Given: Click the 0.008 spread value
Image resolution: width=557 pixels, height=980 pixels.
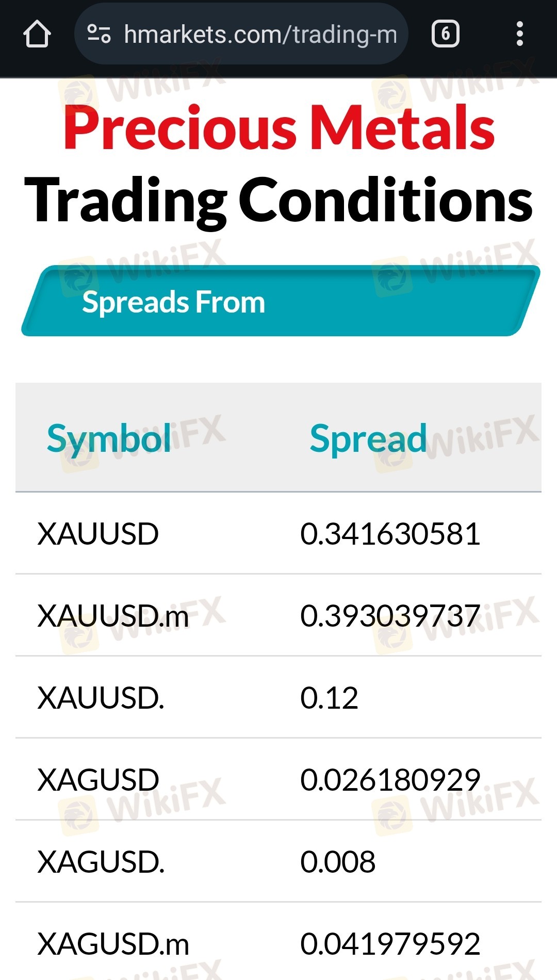Looking at the screenshot, I should coord(338,862).
